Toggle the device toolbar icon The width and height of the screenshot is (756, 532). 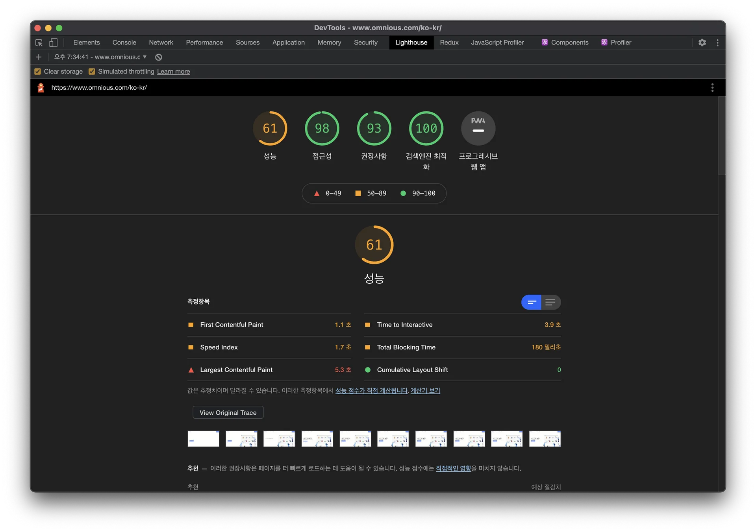tap(53, 42)
